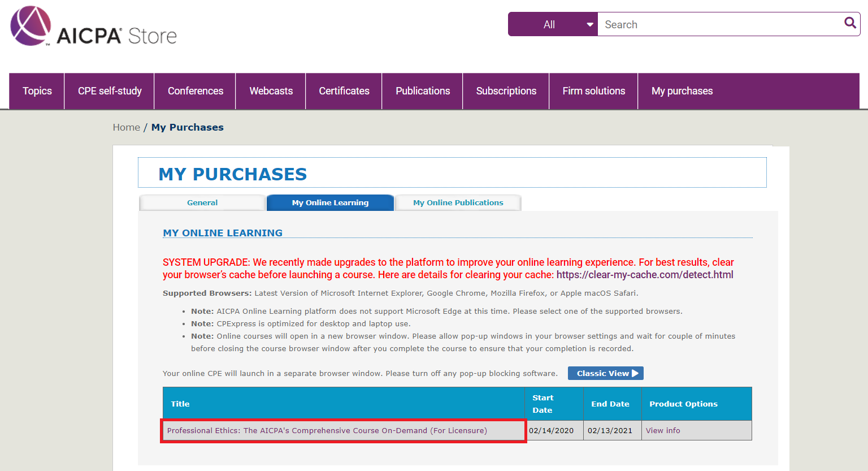868x471 pixels.
Task: Open the Certificates navigation item
Action: [x=344, y=91]
